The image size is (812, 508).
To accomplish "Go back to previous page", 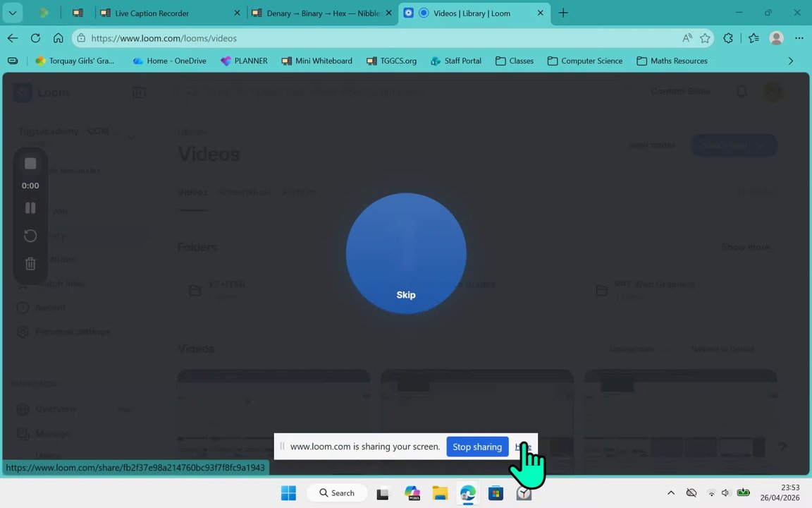I will pos(13,38).
